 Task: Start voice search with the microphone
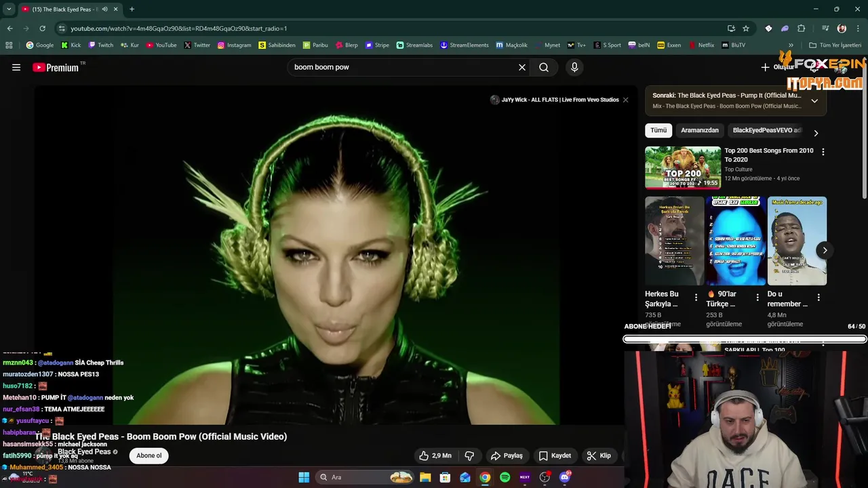tap(574, 67)
